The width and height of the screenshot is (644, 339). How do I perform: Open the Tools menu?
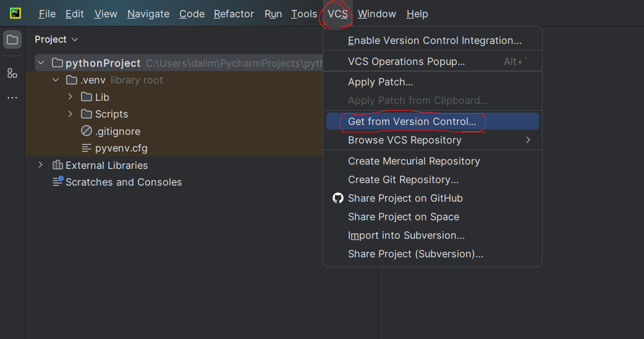point(304,14)
